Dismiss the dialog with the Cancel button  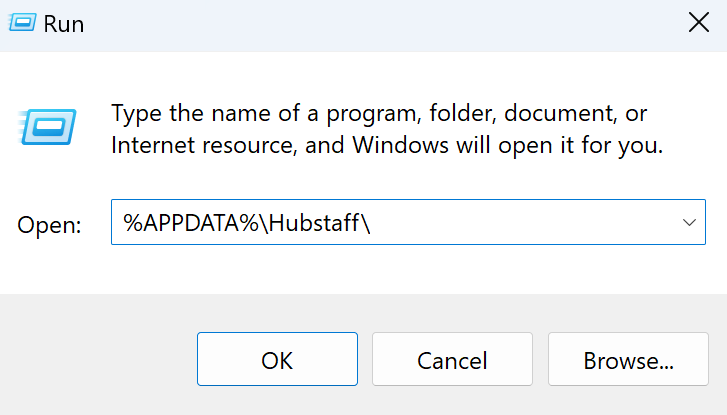(452, 359)
